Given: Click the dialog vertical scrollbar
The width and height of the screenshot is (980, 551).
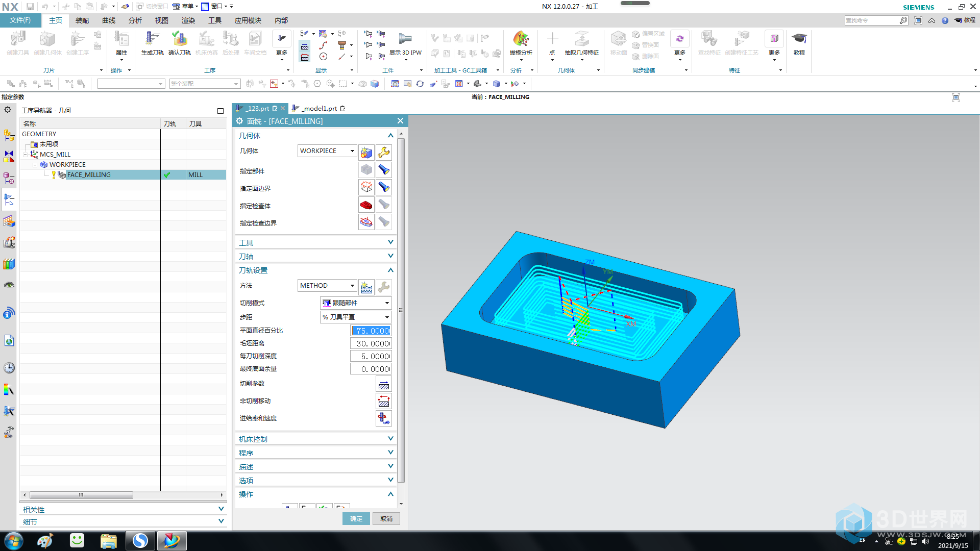Looking at the screenshot, I should (x=401, y=310).
